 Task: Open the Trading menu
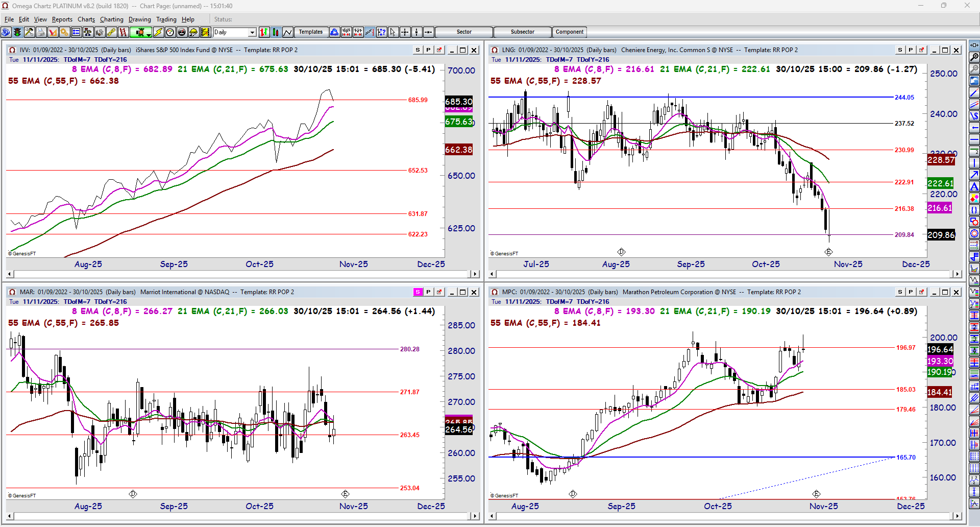point(166,19)
